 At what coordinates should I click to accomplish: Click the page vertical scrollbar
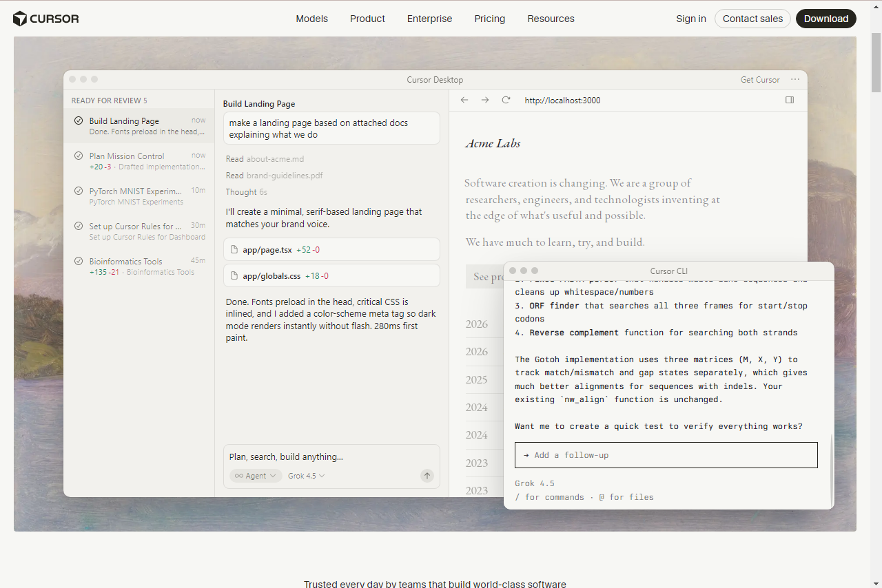876,62
